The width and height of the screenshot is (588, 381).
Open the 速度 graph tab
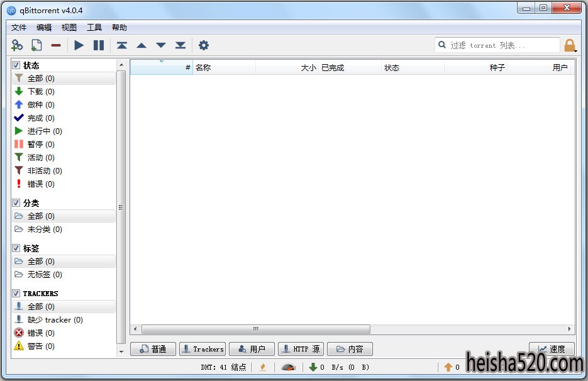point(552,349)
